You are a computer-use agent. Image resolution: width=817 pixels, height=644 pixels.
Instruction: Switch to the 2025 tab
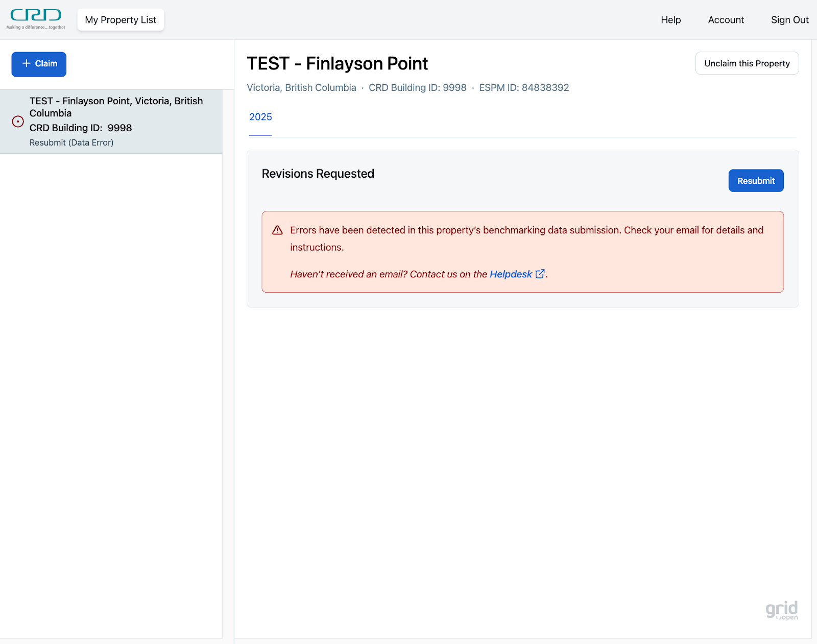tap(260, 117)
